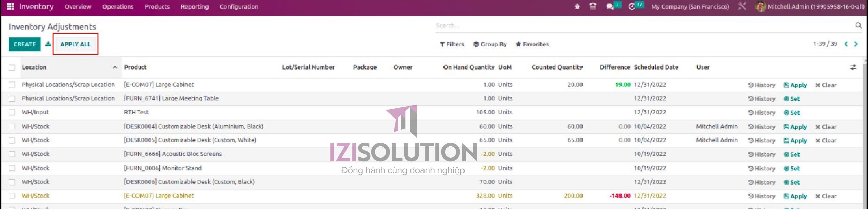
Task: Click the search magnifier icon
Action: 859,25
